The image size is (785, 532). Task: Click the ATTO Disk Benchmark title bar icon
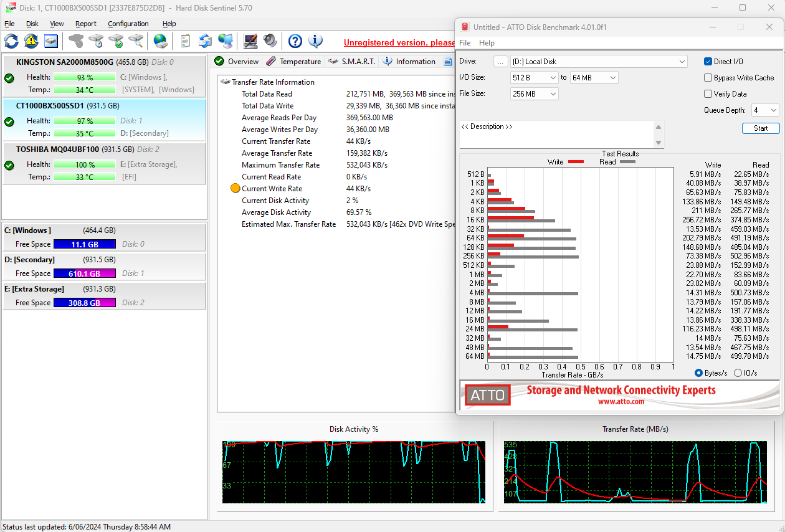464,27
